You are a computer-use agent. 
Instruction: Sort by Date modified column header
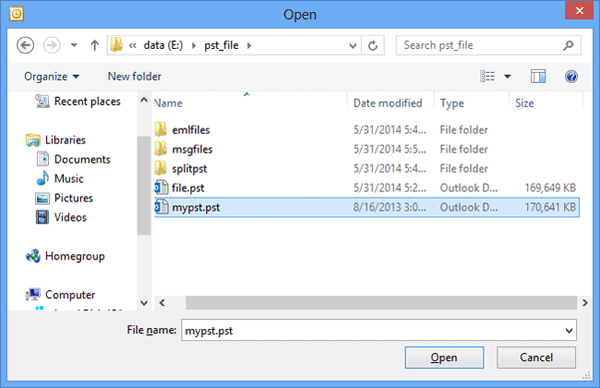point(388,103)
